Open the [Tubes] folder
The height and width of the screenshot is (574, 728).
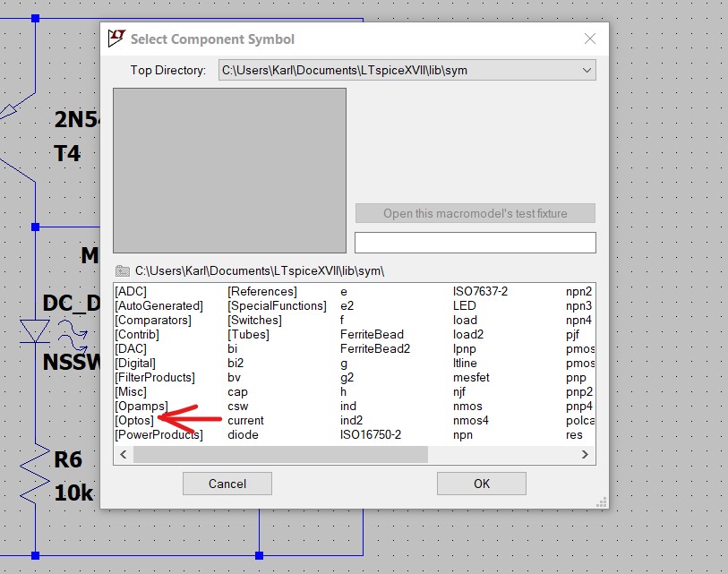pyautogui.click(x=248, y=335)
